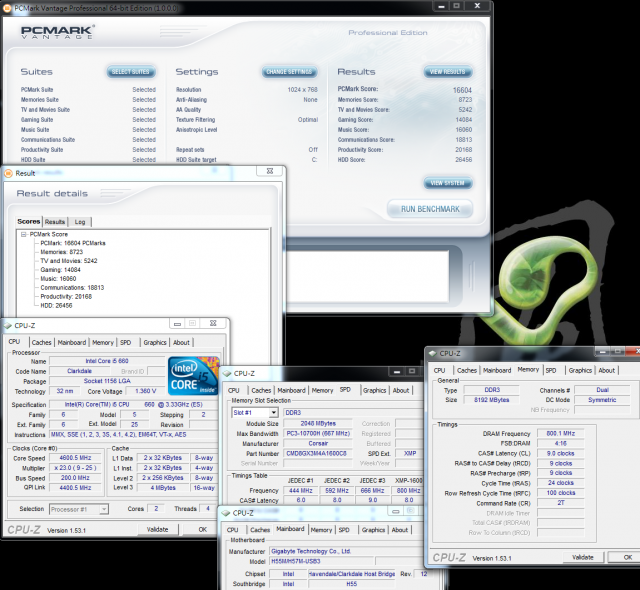
Task: Collapse the PCMark Score tree node
Action: 23,234
